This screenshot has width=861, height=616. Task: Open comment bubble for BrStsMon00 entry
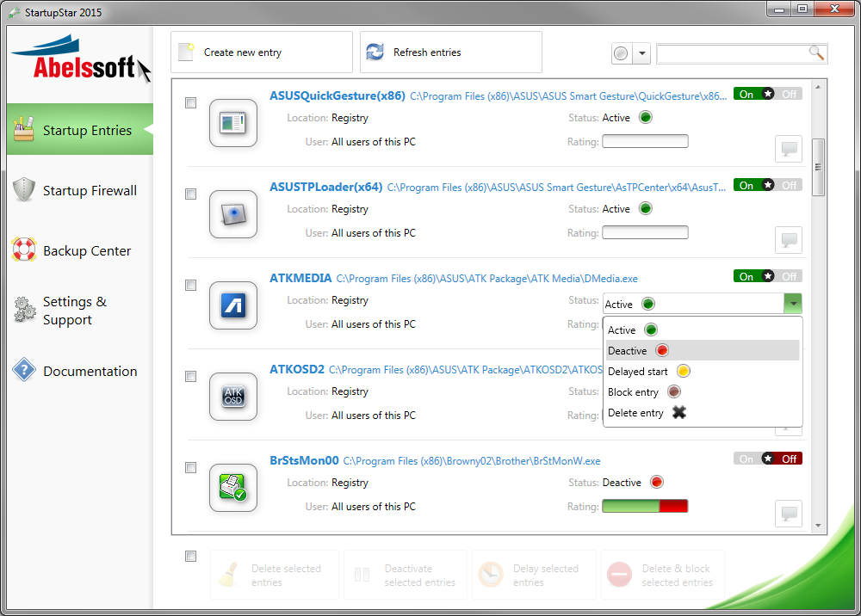788,514
